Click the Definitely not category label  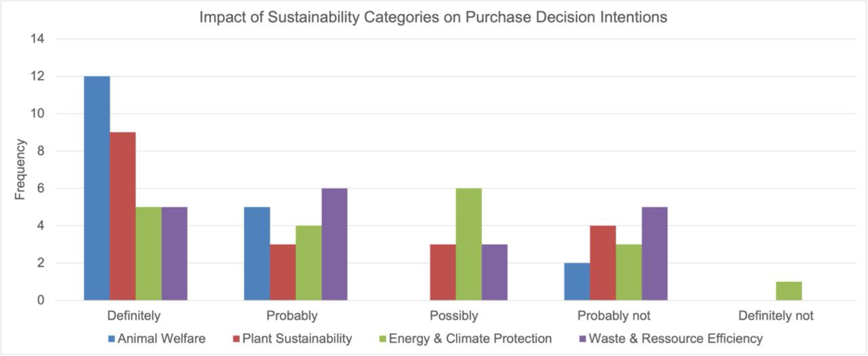[x=775, y=316]
